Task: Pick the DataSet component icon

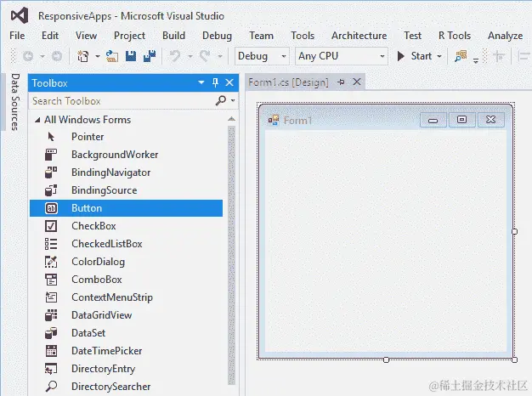Action: (x=51, y=333)
